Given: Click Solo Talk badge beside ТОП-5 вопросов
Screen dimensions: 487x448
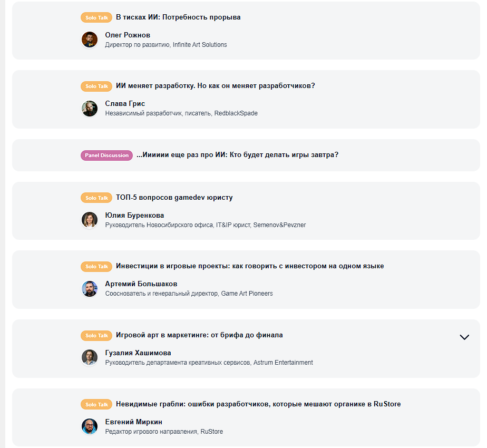Looking at the screenshot, I should [96, 198].
